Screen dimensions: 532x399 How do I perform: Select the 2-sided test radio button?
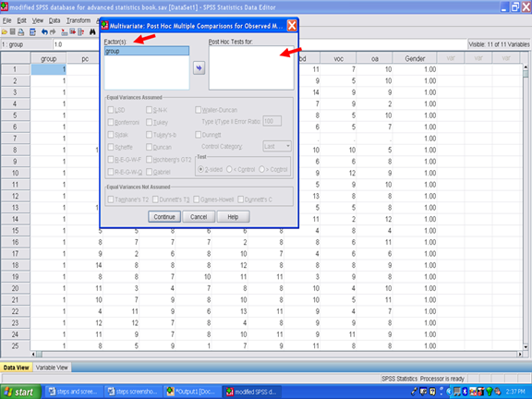pyautogui.click(x=200, y=169)
